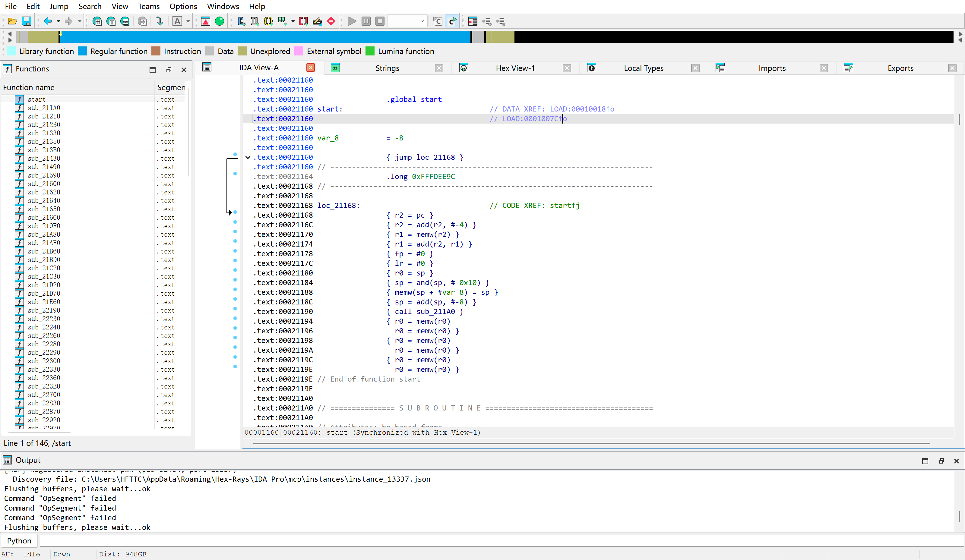Select function sub_211A0 in Functions list
The image size is (965, 560).
[x=44, y=108]
